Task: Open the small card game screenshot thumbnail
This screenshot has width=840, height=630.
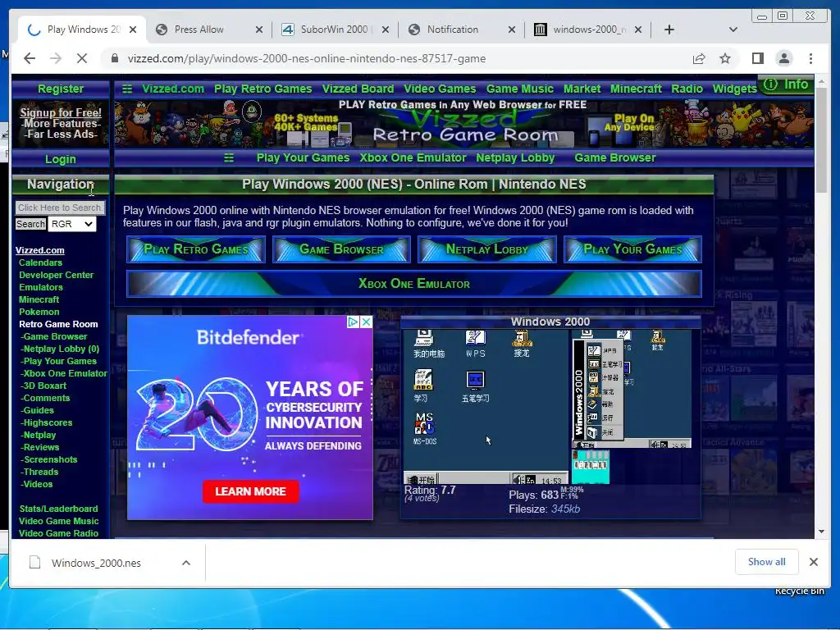Action: [591, 467]
